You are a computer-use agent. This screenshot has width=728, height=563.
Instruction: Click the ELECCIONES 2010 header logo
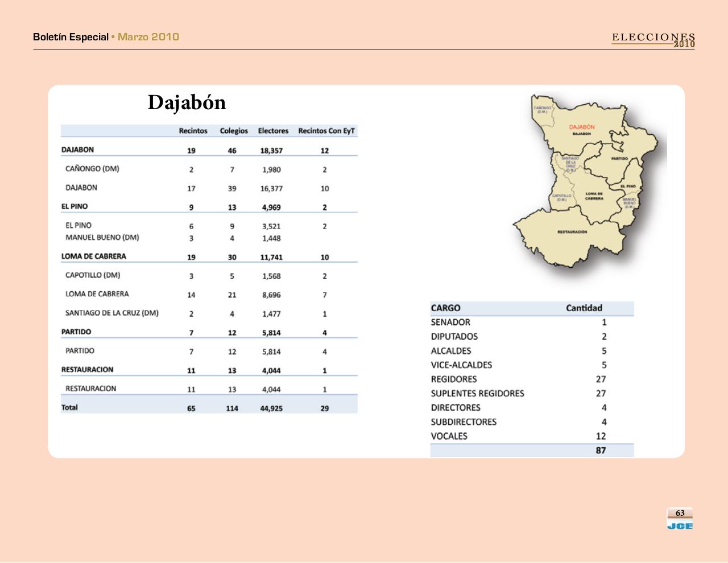pos(653,39)
